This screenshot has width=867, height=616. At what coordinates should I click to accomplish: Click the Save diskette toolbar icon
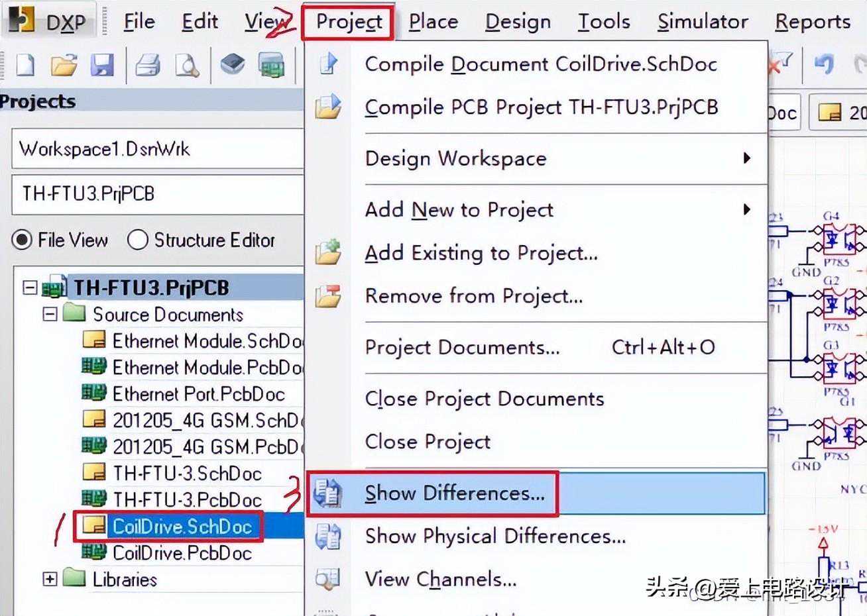[x=102, y=65]
